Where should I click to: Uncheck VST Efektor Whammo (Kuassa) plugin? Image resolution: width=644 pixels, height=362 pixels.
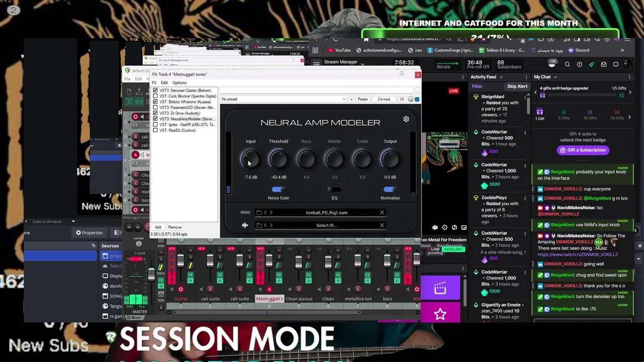[x=155, y=102]
